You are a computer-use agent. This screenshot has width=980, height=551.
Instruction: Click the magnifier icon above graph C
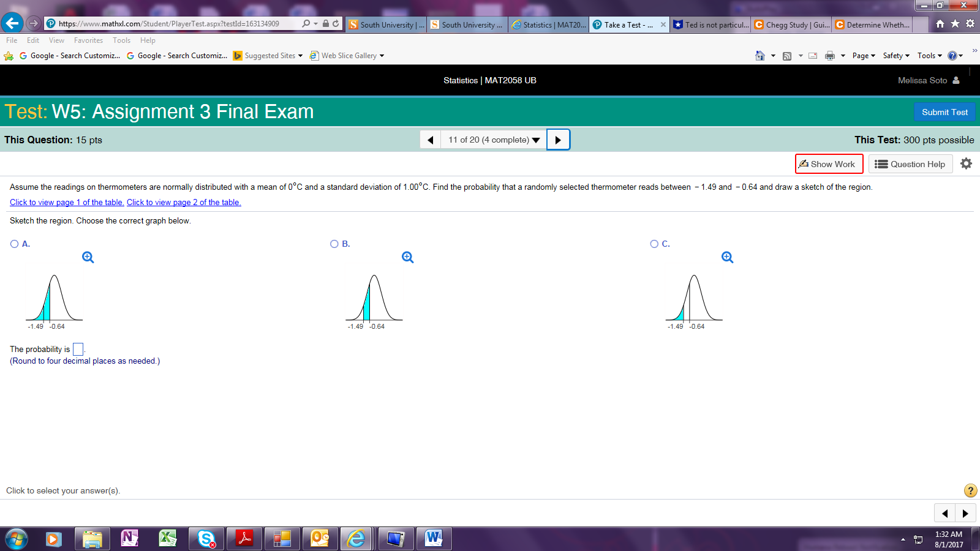pyautogui.click(x=728, y=258)
